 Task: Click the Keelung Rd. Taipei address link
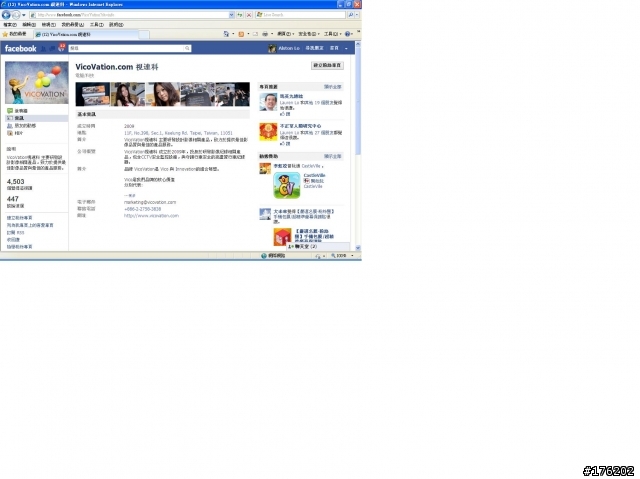coord(178,133)
